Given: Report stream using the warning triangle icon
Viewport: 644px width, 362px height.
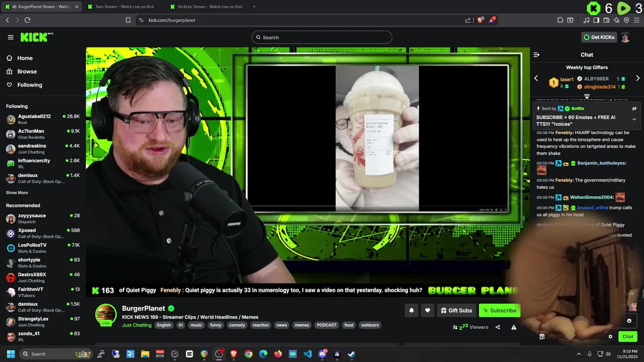Looking at the screenshot, I should [x=514, y=327].
